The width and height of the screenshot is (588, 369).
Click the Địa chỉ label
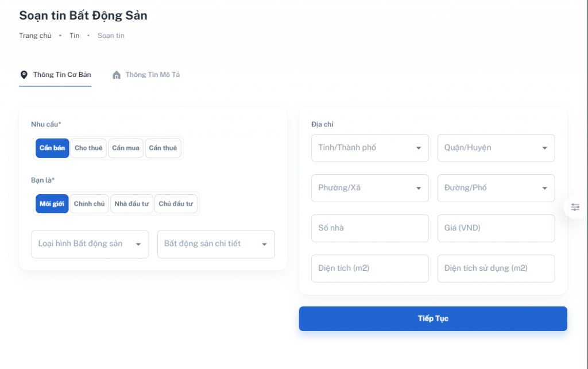coord(322,124)
